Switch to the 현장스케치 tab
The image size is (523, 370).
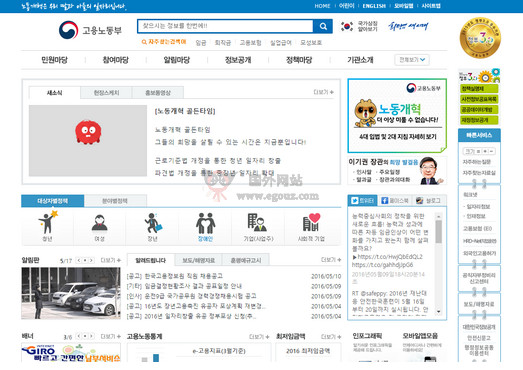tap(106, 93)
